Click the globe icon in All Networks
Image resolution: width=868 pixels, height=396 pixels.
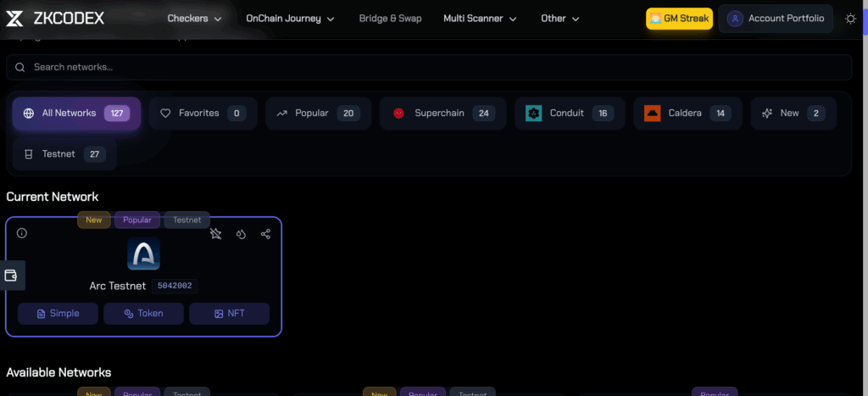click(x=29, y=114)
